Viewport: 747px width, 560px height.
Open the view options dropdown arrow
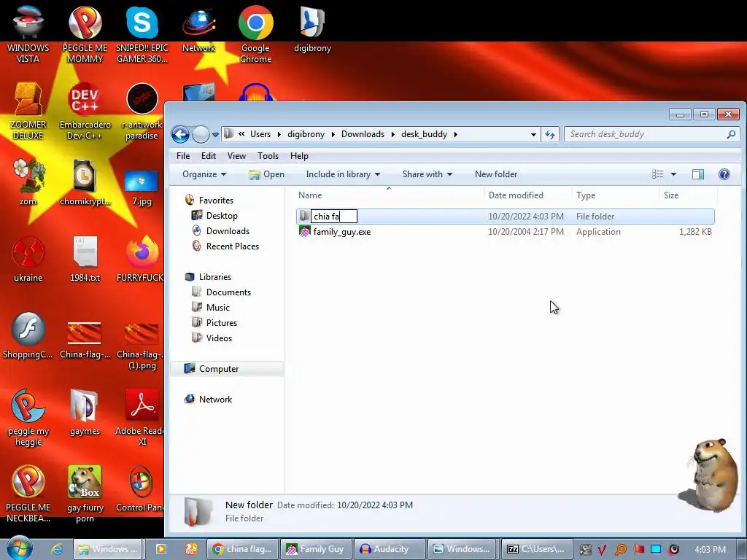pyautogui.click(x=673, y=174)
